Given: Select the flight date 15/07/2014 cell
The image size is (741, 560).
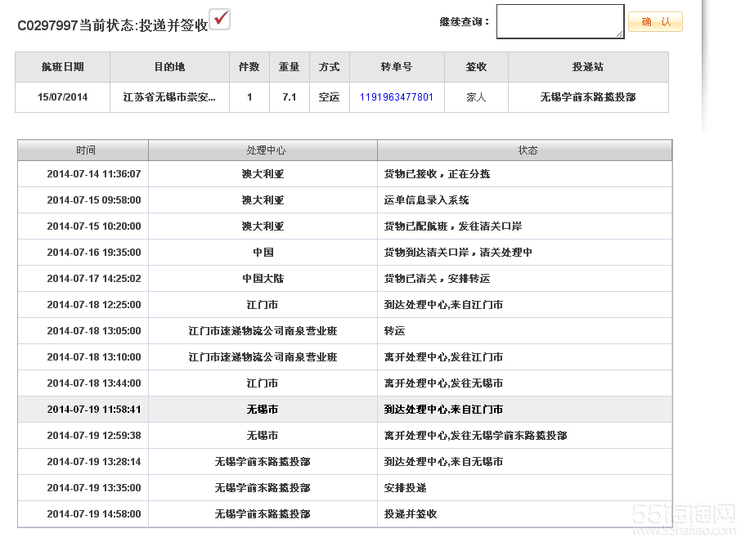Looking at the screenshot, I should tap(63, 97).
